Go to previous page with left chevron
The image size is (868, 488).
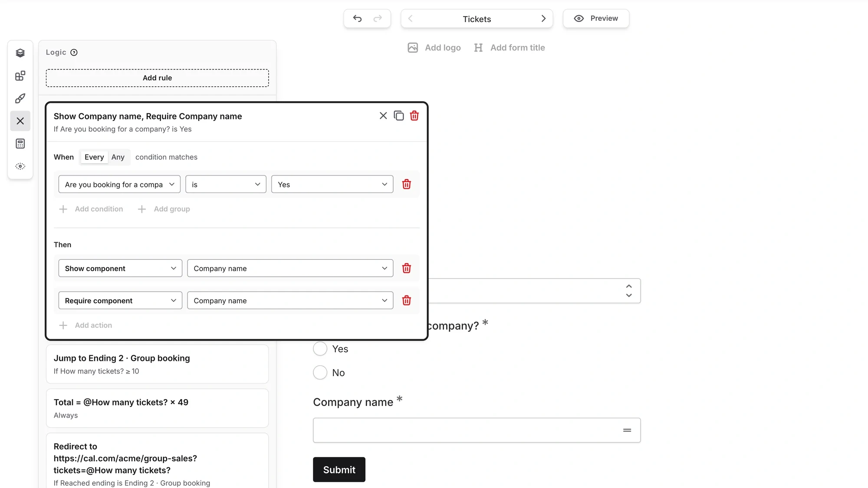(410, 18)
